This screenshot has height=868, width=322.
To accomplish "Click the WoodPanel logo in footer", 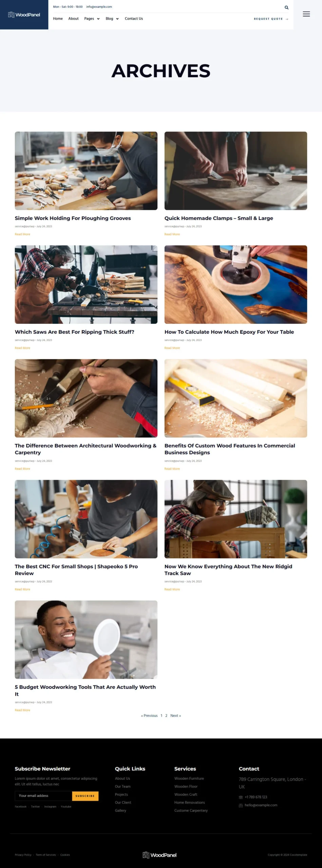I will tap(159, 855).
